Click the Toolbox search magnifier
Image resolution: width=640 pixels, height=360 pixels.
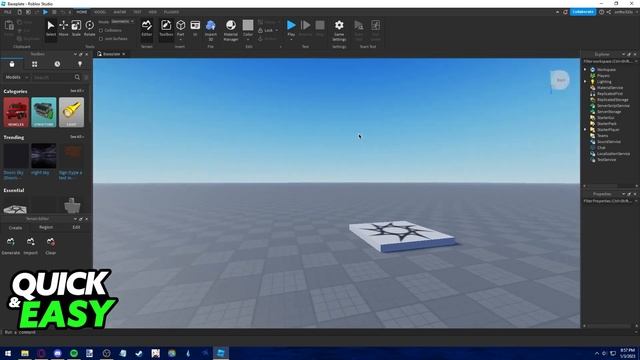click(x=77, y=77)
